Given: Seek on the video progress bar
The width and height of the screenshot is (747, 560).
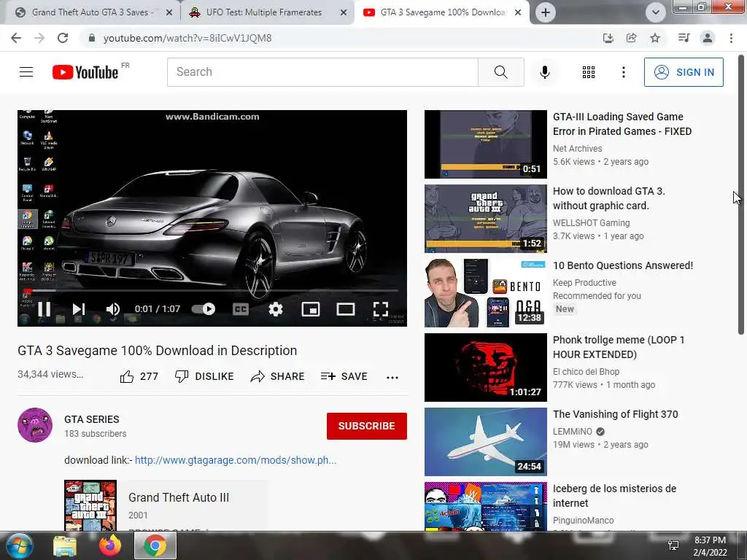Looking at the screenshot, I should pos(212,290).
